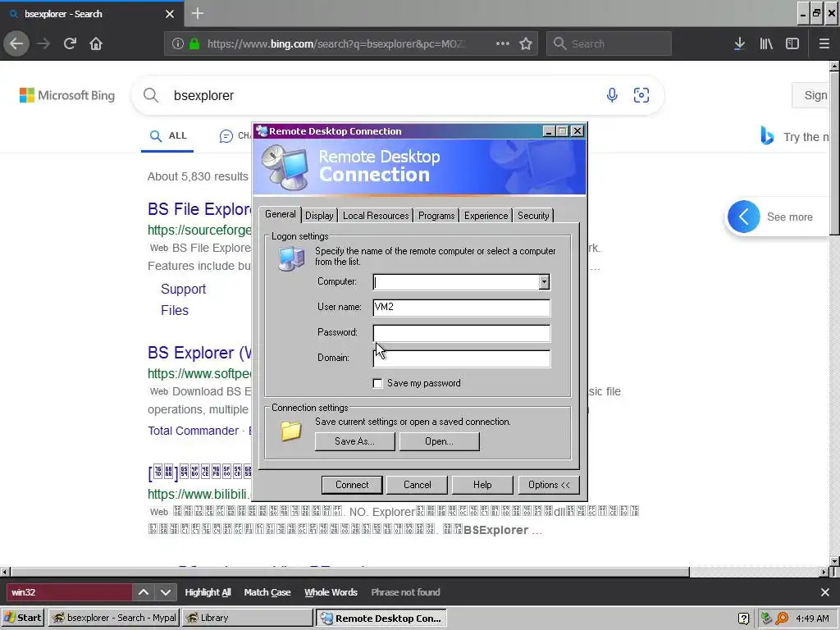Go back using browser back arrow

point(16,43)
